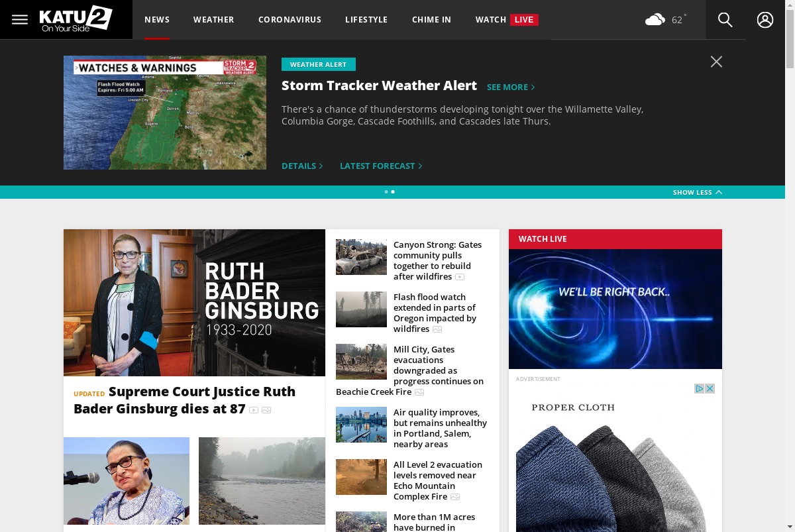Image resolution: width=795 pixels, height=532 pixels.
Task: Open burned ruins thumbnail for Mill City story
Action: 361,362
